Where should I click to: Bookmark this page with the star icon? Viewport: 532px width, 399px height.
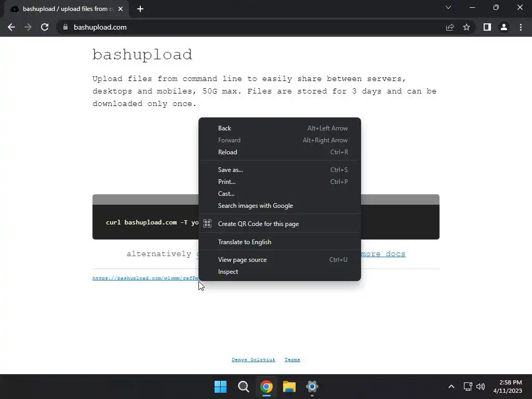point(467,27)
